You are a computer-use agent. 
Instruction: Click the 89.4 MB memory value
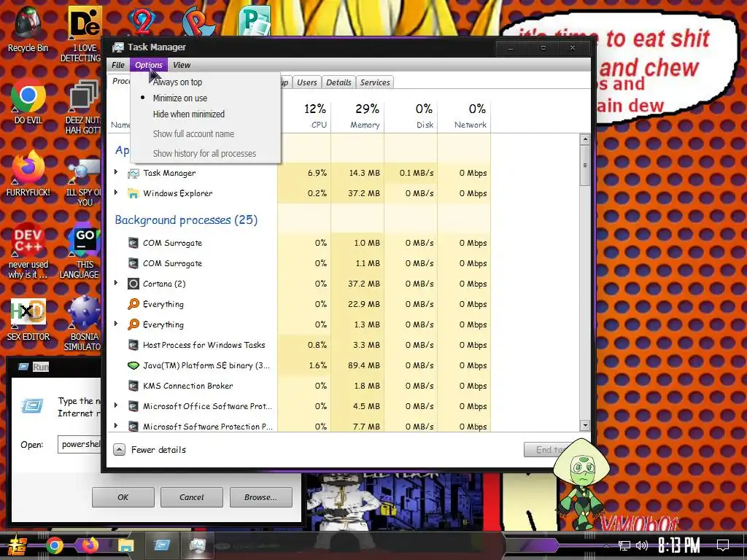pyautogui.click(x=364, y=366)
